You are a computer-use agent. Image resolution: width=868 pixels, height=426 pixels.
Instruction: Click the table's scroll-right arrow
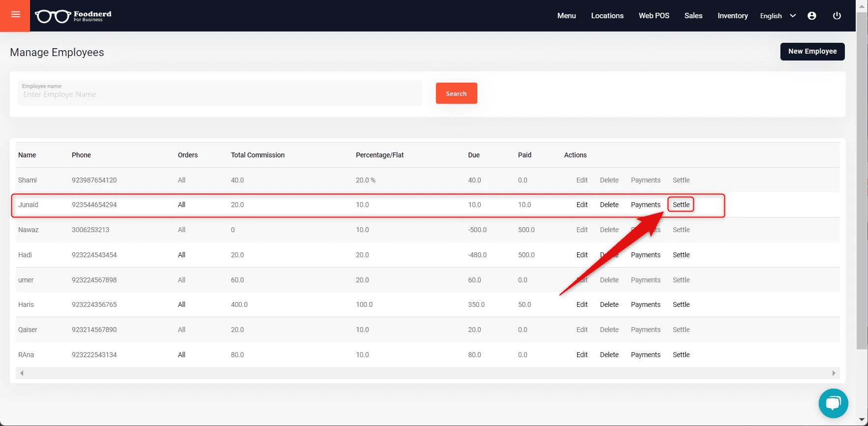(x=834, y=373)
